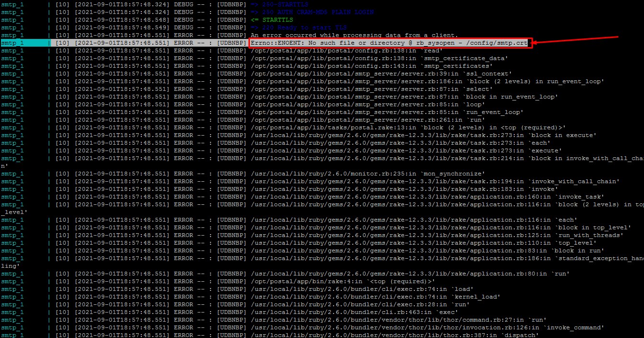Click the application.rb:110:in `top_level' line
Image resolution: width=644 pixels, height=338 pixels.
pyautogui.click(x=424, y=243)
